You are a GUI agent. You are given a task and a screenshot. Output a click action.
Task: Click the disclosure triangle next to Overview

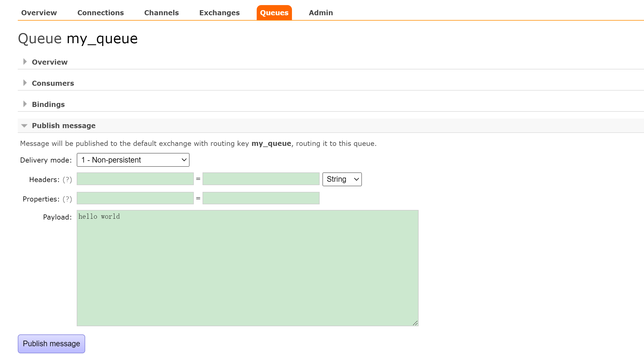click(25, 62)
